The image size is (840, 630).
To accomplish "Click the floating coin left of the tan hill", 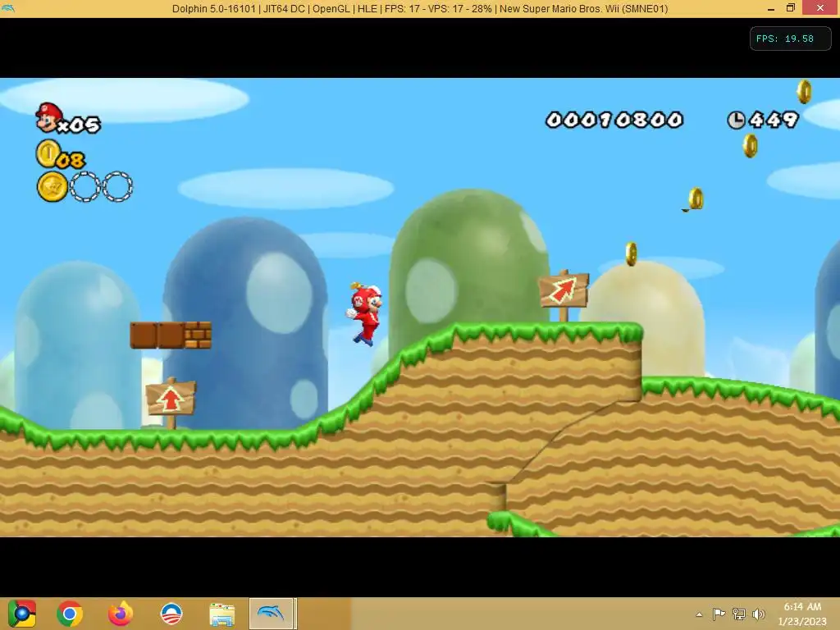I will [x=696, y=199].
